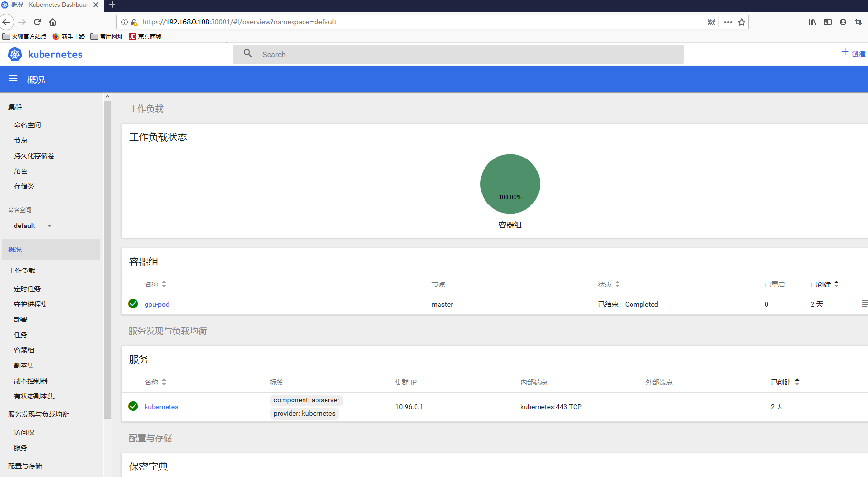The width and height of the screenshot is (868, 477).
Task: Open 节点 in sidebar
Action: 21,140
